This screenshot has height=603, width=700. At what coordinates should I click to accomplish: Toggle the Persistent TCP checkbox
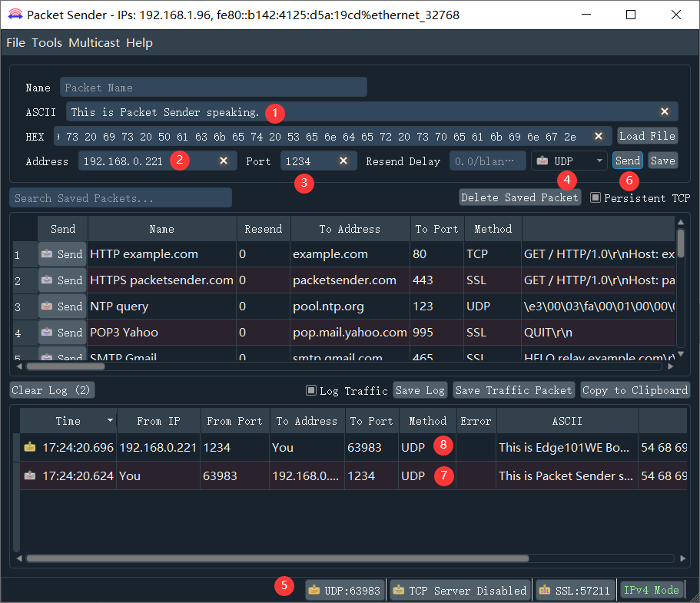[x=595, y=197]
